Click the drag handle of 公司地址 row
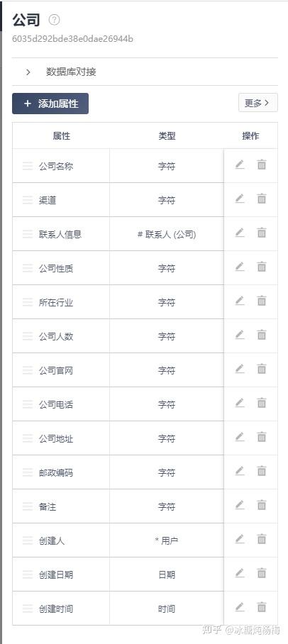 point(28,438)
